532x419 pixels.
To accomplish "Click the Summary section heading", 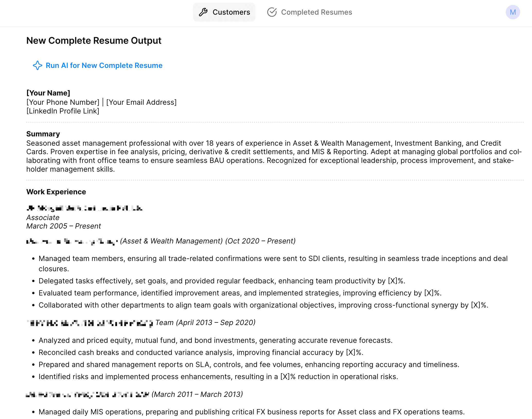I will 43,134.
